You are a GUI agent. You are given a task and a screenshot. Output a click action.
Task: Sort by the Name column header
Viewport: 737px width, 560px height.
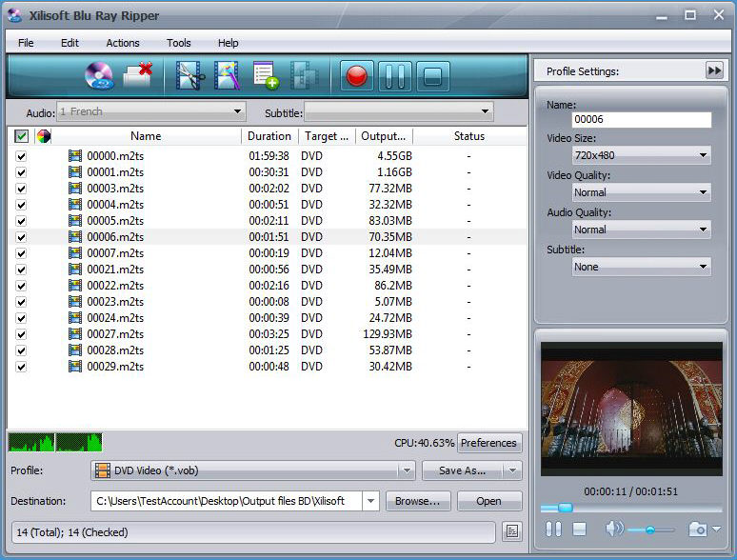coord(146,136)
